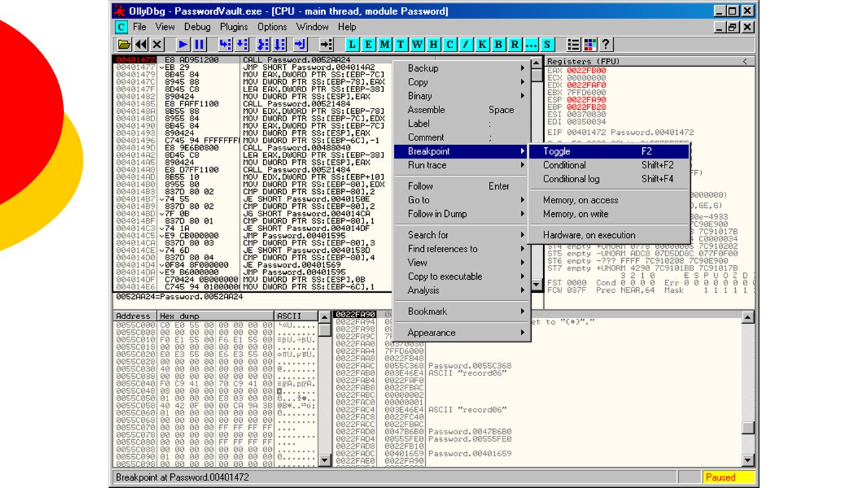
Task: Show CPU window with toolbar C button
Action: coord(450,45)
